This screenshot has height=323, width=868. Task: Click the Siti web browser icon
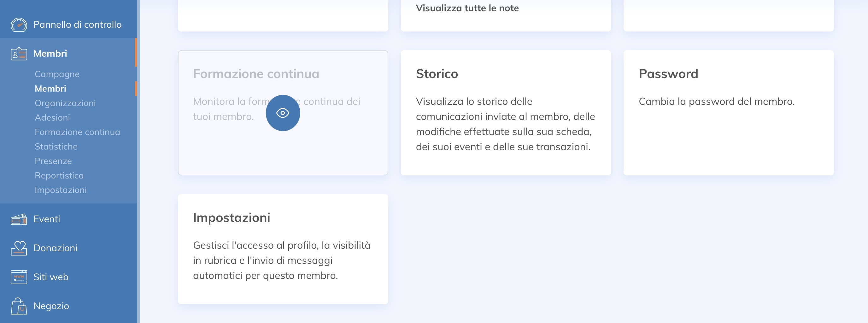coord(19,277)
